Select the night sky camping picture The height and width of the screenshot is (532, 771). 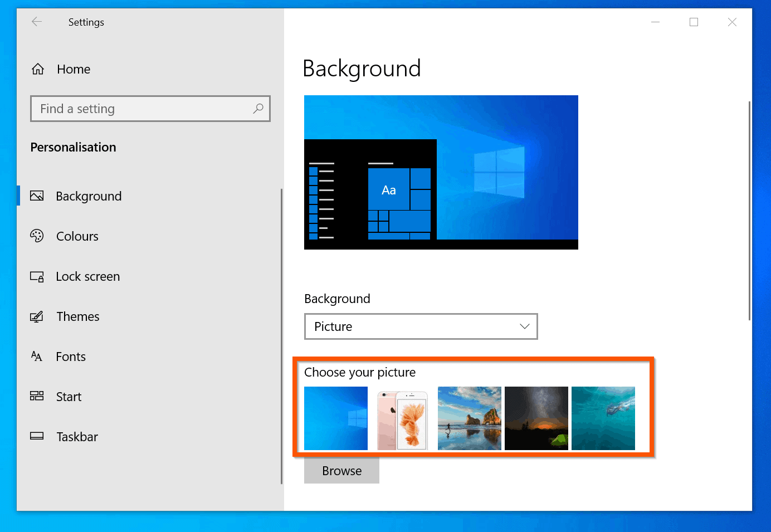coord(536,418)
